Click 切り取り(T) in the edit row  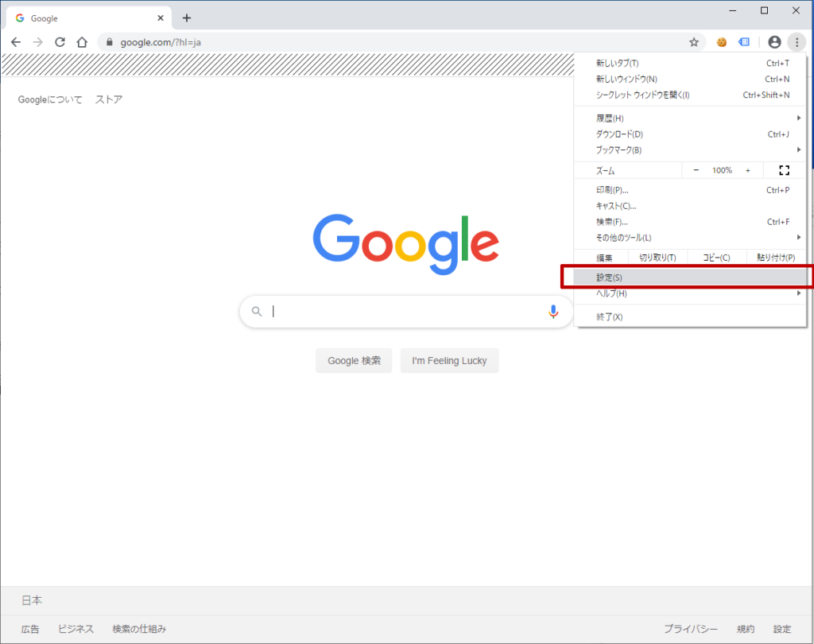(x=657, y=258)
